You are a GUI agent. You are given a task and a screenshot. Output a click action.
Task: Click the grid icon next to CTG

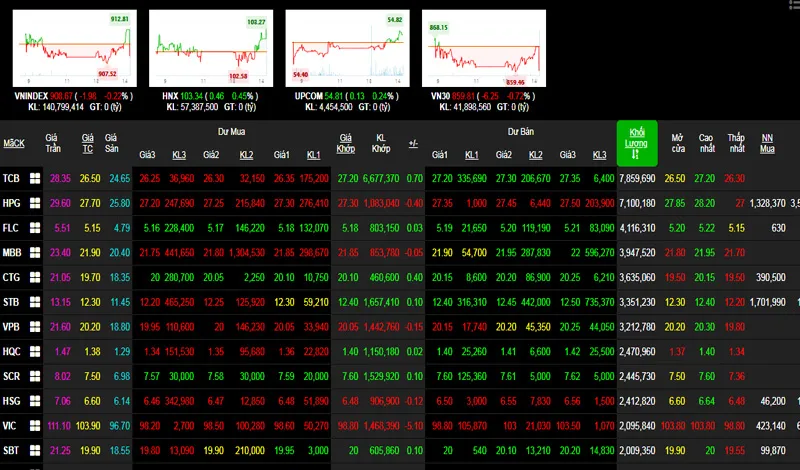point(35,277)
